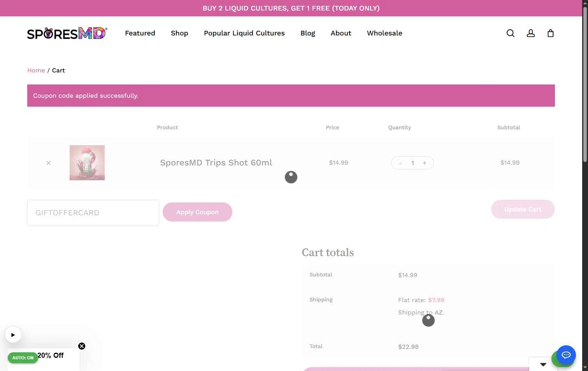The image size is (588, 371).
Task: Click the Apply Coupon button
Action: (x=197, y=212)
